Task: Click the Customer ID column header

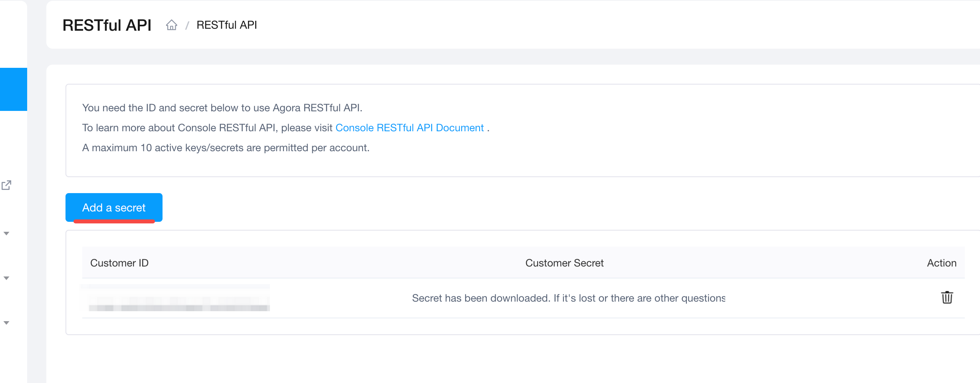Action: (x=119, y=263)
